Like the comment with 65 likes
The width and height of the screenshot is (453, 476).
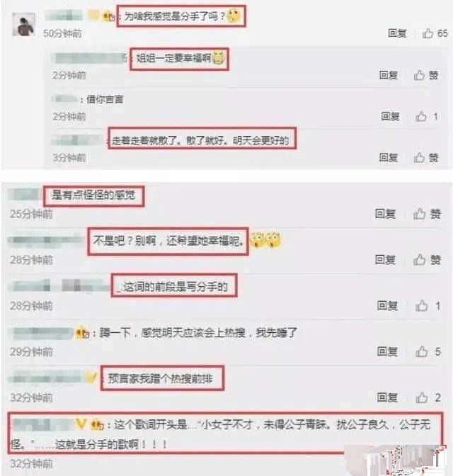click(x=428, y=33)
